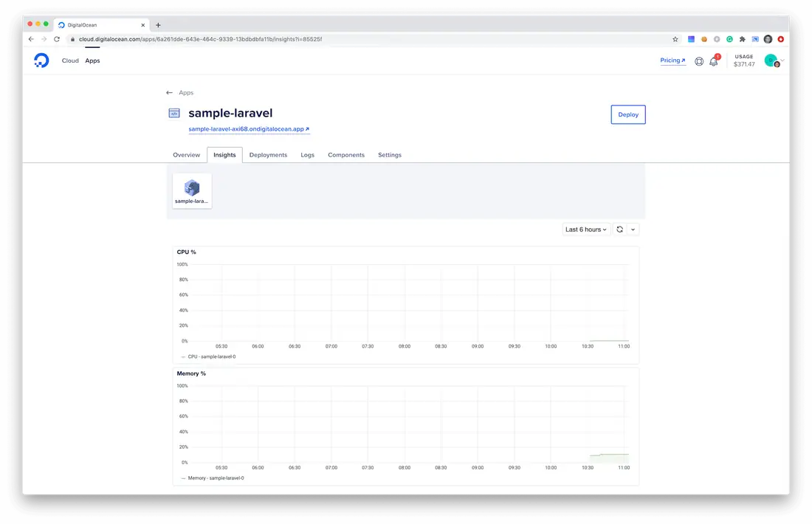Click the Deploy button
Image resolution: width=812 pixels, height=524 pixels.
(x=628, y=114)
